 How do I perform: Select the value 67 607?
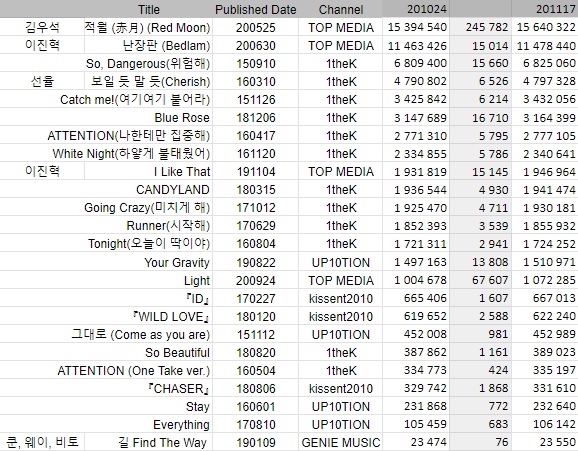pos(481,280)
